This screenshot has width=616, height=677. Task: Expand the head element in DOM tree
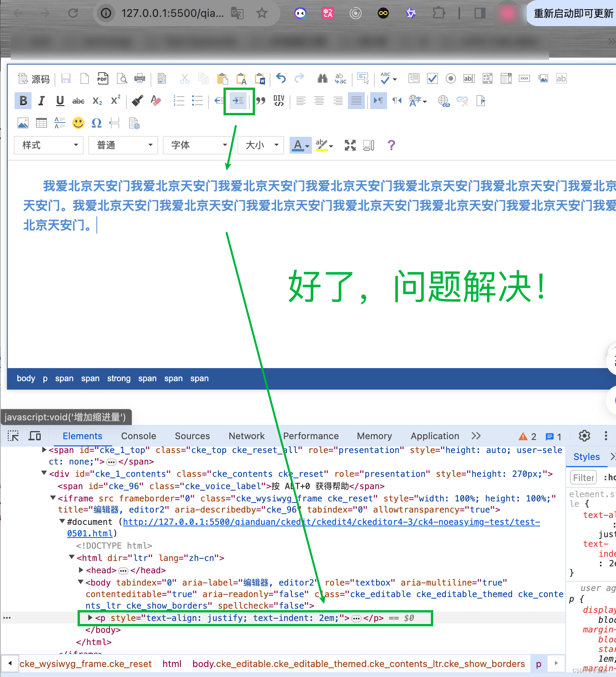point(81,570)
